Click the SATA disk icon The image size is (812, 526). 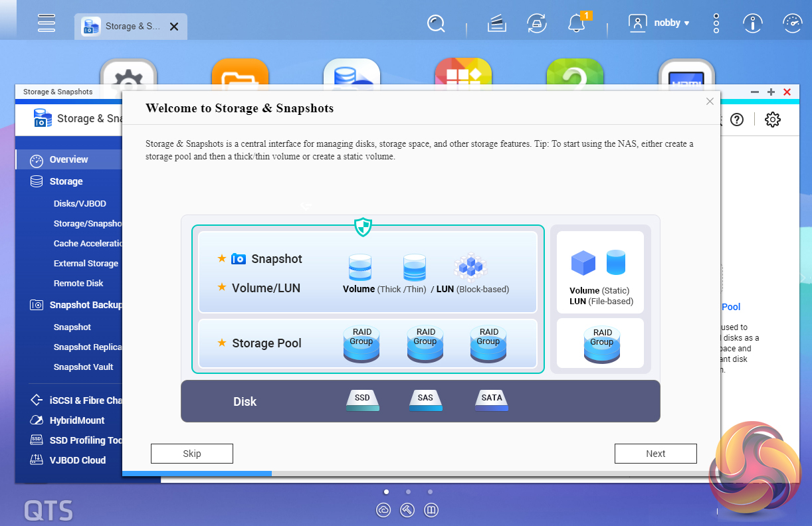pyautogui.click(x=492, y=400)
